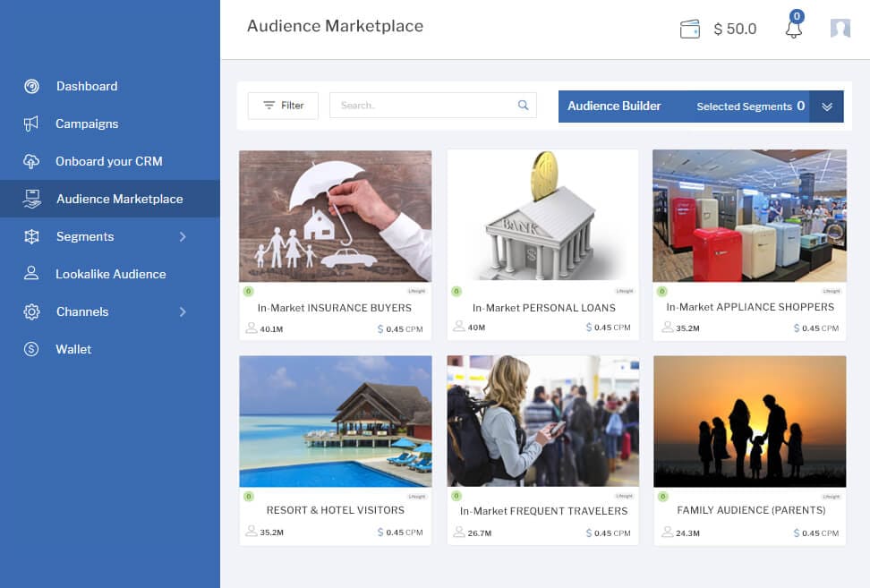The image size is (870, 588).
Task: Click the Wallet dollar circle icon
Action: [x=31, y=349]
